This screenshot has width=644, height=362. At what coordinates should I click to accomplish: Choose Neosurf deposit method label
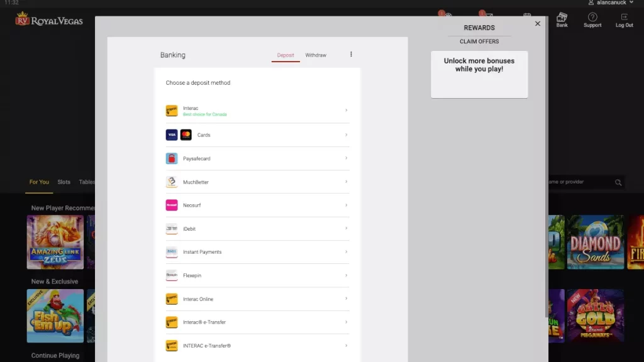coord(192,206)
